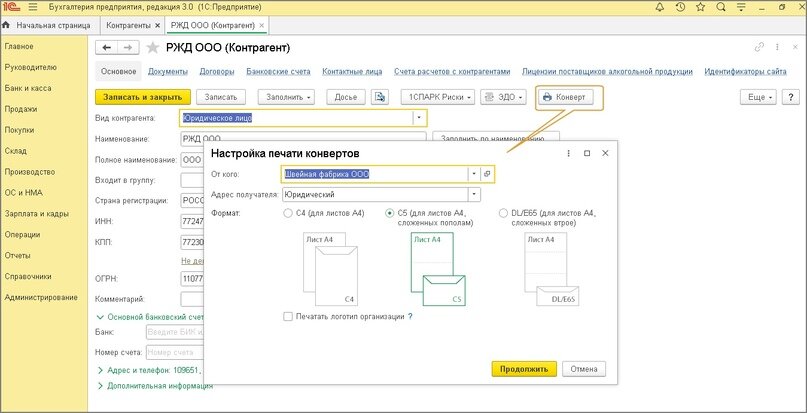
Task: Open Вид контрагента dropdown
Action: pyautogui.click(x=419, y=118)
